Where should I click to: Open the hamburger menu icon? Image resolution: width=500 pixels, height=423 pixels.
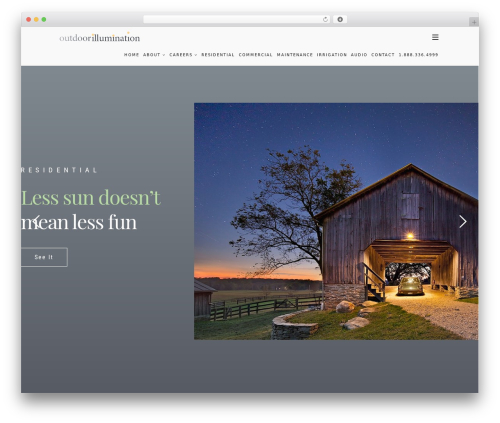point(435,37)
